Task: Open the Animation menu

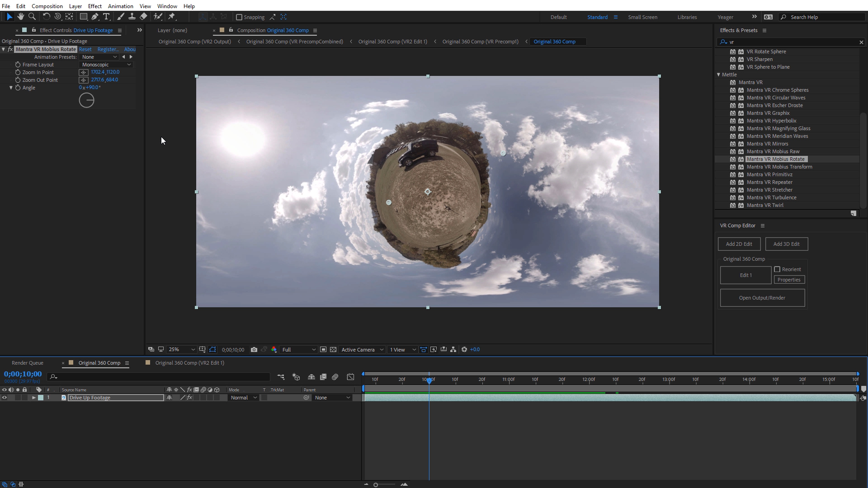Action: [120, 6]
